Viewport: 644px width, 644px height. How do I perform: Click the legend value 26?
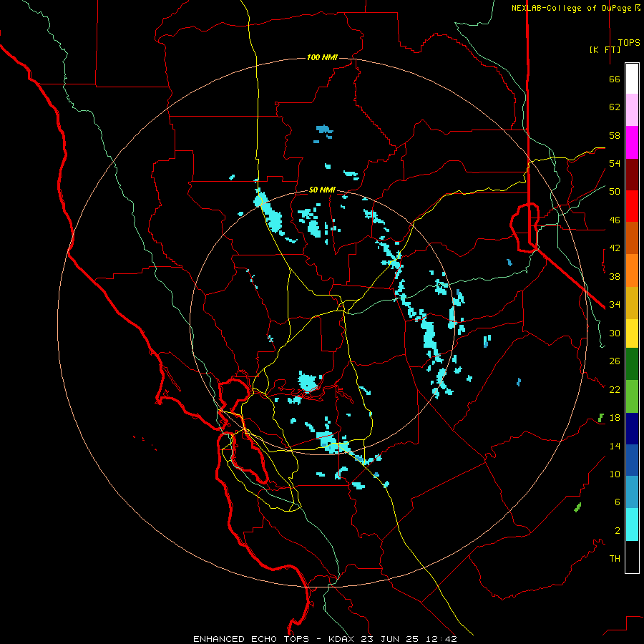[615, 361]
